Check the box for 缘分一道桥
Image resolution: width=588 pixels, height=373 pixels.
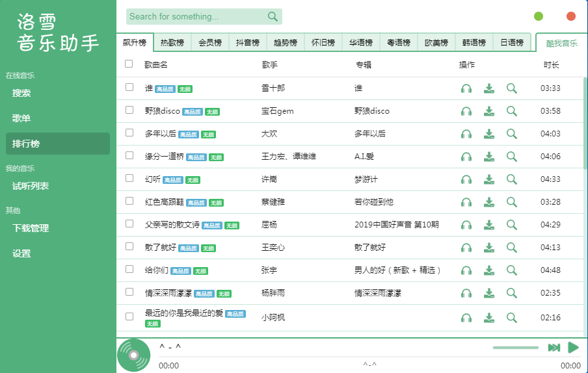[x=129, y=156]
